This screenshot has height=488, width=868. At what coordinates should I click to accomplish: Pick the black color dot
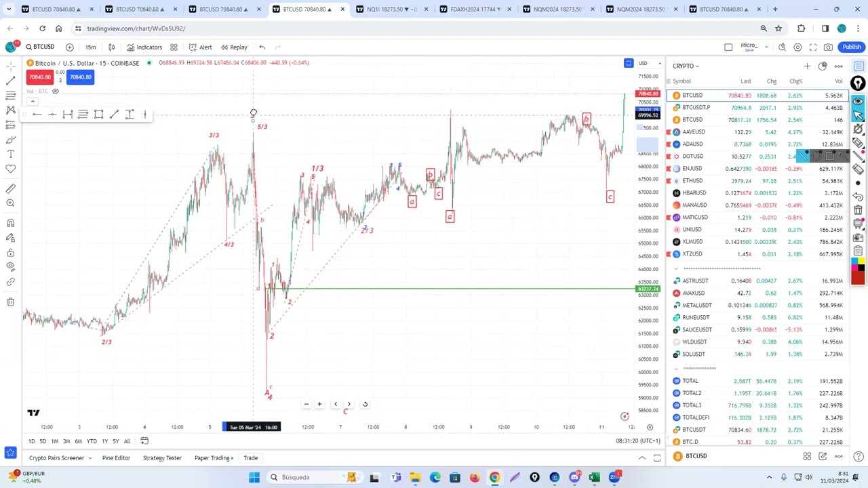click(x=858, y=183)
